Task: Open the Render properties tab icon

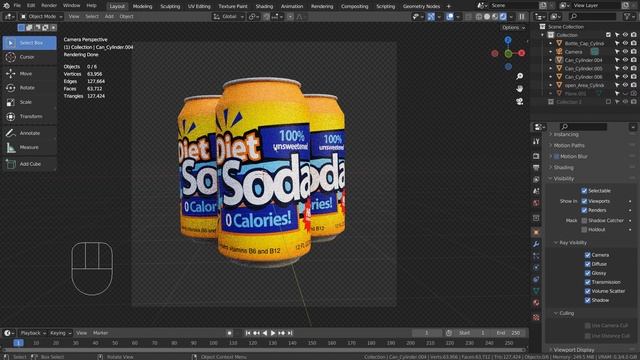Action: click(536, 156)
